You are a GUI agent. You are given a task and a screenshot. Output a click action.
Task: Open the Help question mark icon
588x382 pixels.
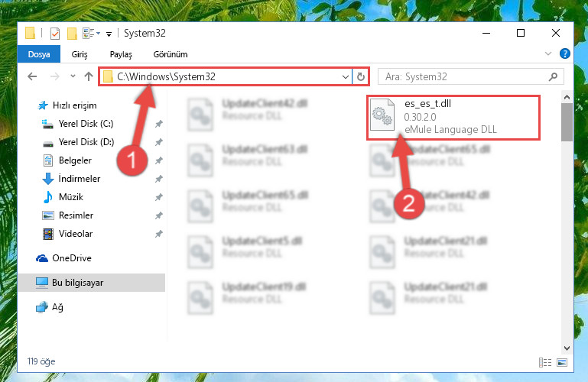click(x=565, y=53)
